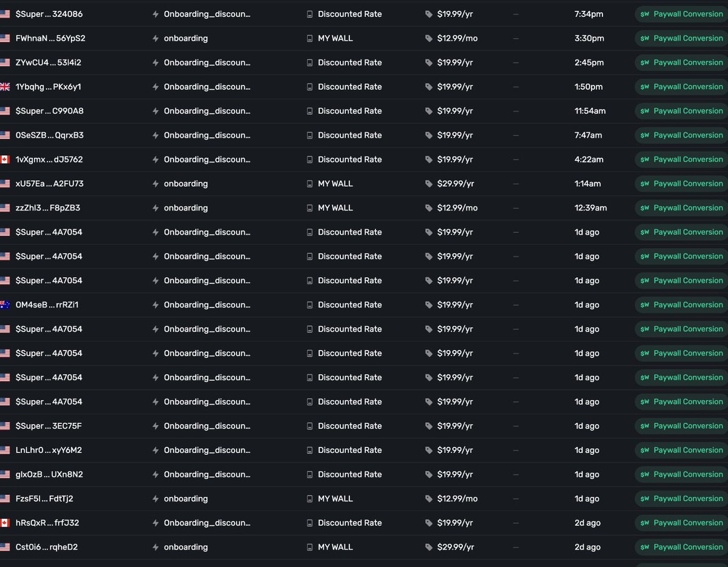Image resolution: width=728 pixels, height=567 pixels.
Task: Click the phone icon in the zzZhI3…F8pZB3 row
Action: (309, 208)
